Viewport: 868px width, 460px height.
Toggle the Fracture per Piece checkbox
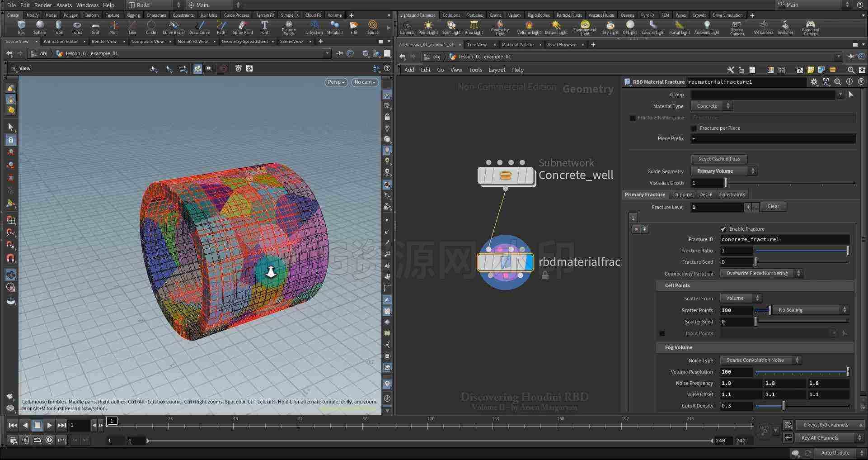point(694,128)
